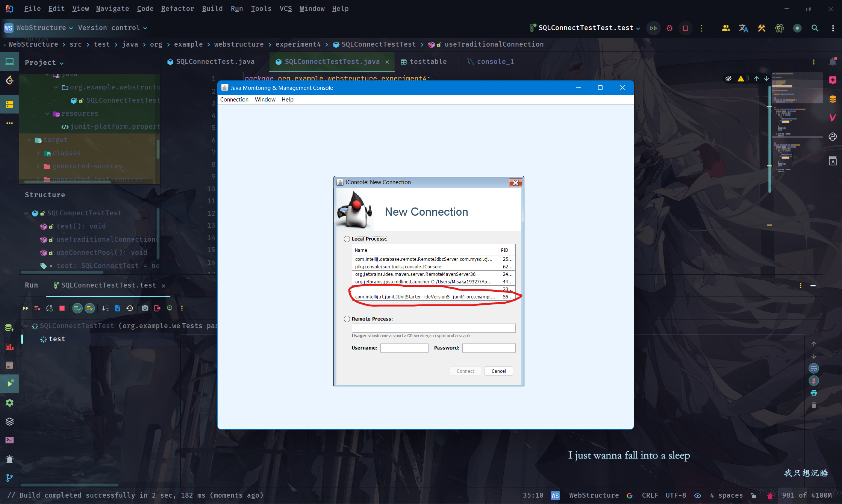Open the Refactor menu
Screen dimensions: 842x504
tap(177, 9)
